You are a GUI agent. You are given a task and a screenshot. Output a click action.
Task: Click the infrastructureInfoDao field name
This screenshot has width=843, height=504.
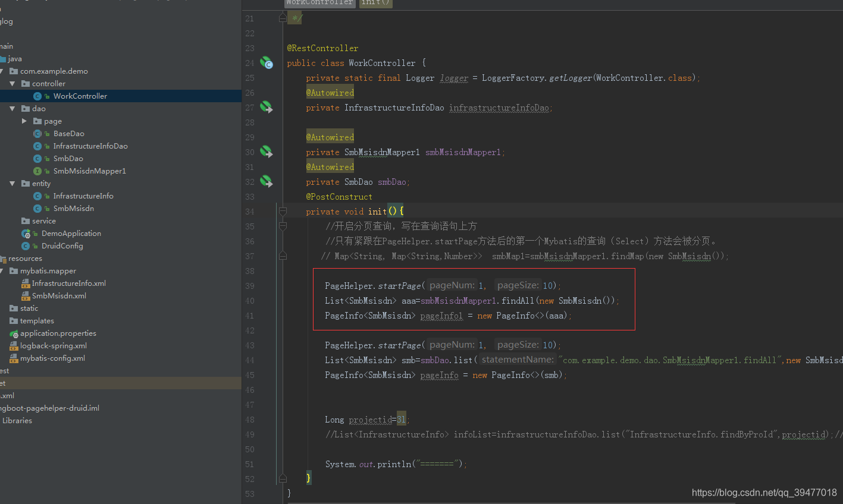coord(499,108)
